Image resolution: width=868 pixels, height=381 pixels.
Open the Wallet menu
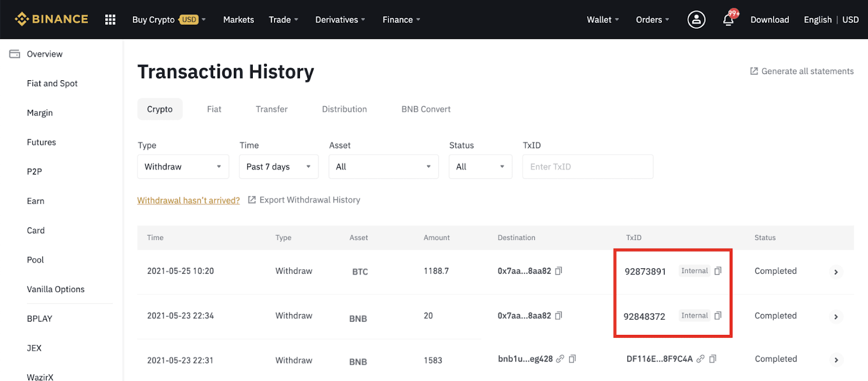click(x=603, y=20)
